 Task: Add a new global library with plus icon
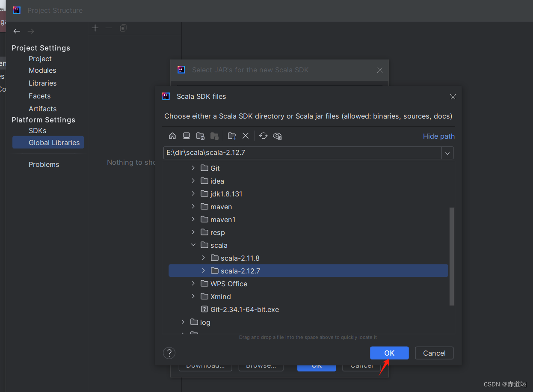pyautogui.click(x=95, y=28)
